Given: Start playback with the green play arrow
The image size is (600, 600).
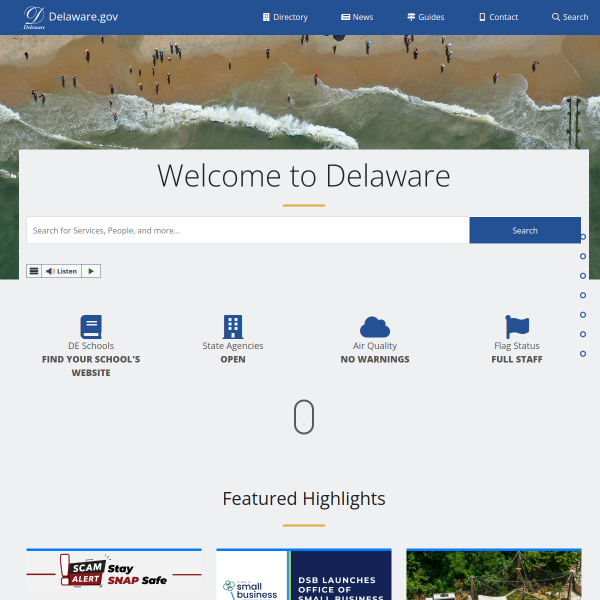Looking at the screenshot, I should (91, 271).
